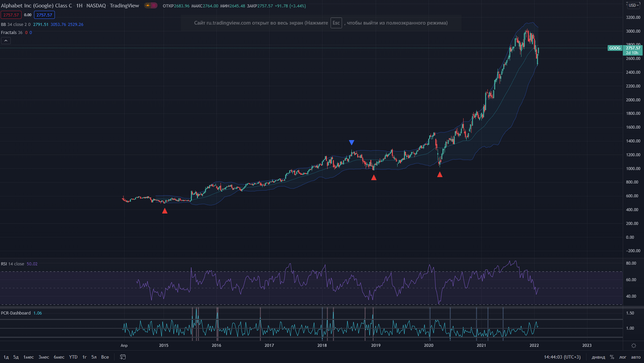Open the chart settings gear icon
This screenshot has height=363, width=644.
633,345
